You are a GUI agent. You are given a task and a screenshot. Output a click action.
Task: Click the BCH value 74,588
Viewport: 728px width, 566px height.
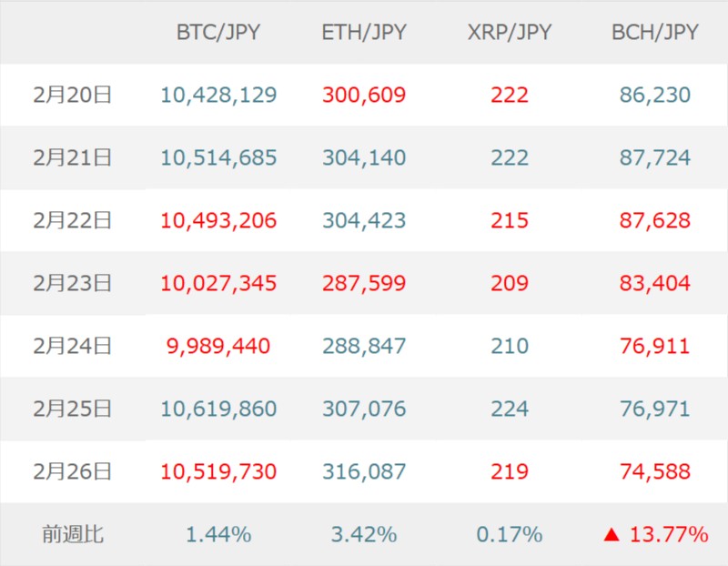click(x=655, y=471)
